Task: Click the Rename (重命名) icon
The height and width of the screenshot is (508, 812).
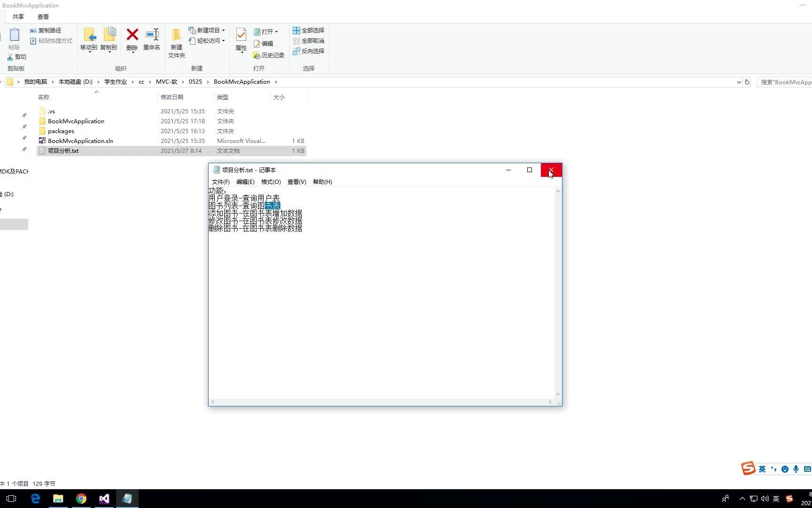Action: (152, 39)
